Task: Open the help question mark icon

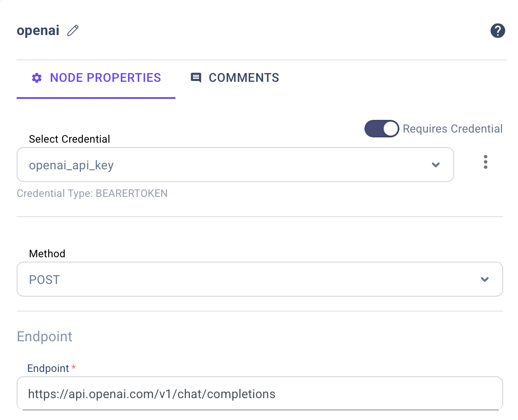Action: coord(497,31)
